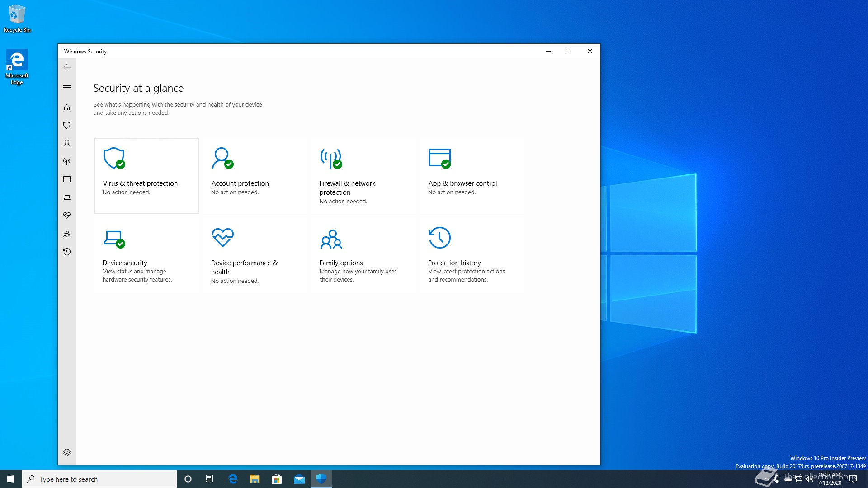
Task: Select the Account protection person icon in sidebar
Action: [x=67, y=143]
